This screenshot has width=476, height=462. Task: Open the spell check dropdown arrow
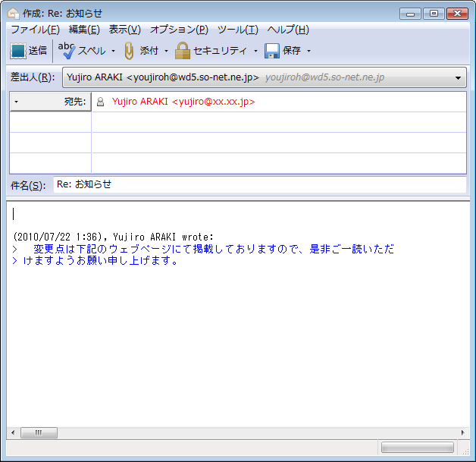tap(113, 51)
